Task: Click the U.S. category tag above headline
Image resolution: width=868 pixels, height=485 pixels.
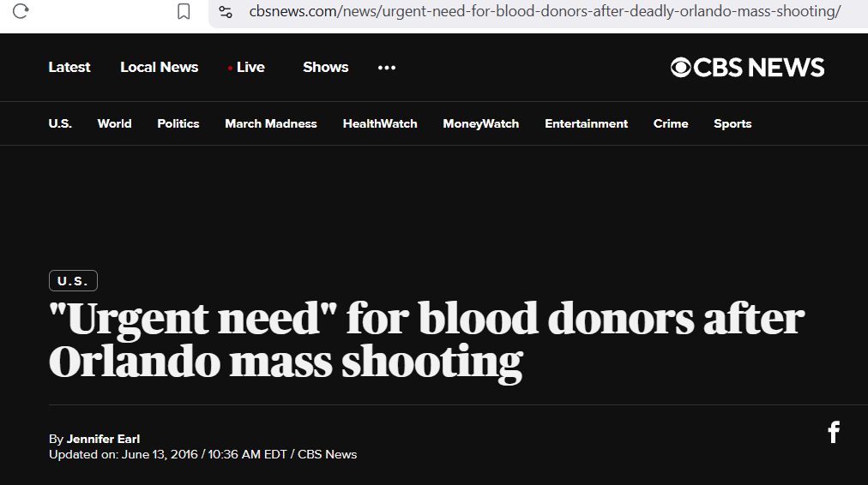Action: click(x=73, y=280)
